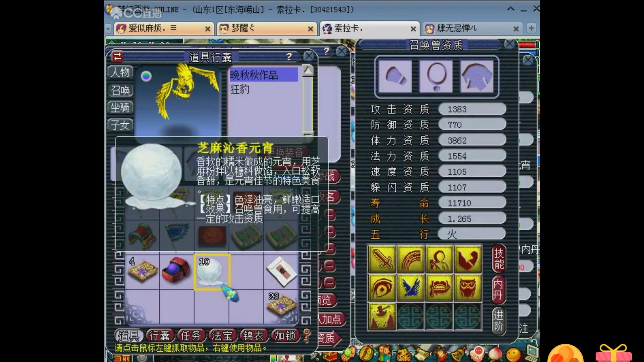The height and width of the screenshot is (362, 644).
Task: Click the eye skill icon
Action: pyautogui.click(x=382, y=288)
